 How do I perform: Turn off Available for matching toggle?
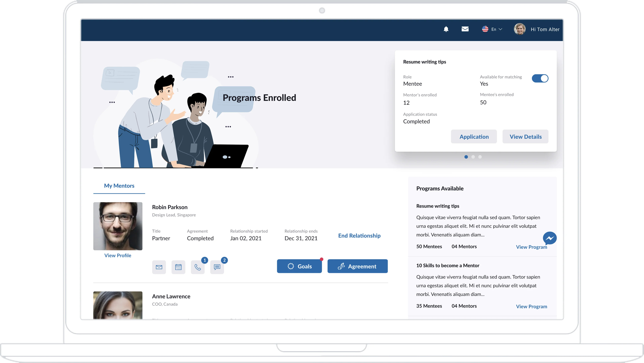(540, 78)
